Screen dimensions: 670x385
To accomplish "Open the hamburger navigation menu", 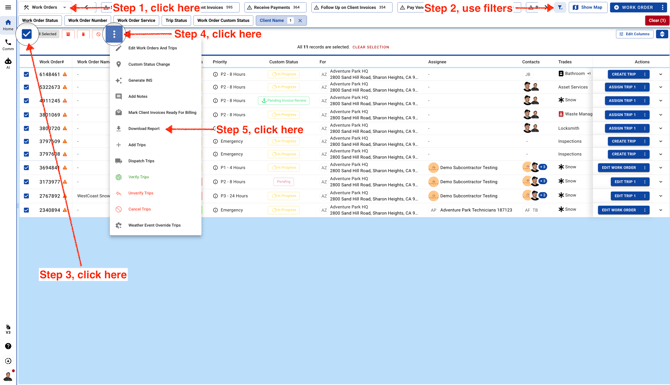I will (8, 7).
